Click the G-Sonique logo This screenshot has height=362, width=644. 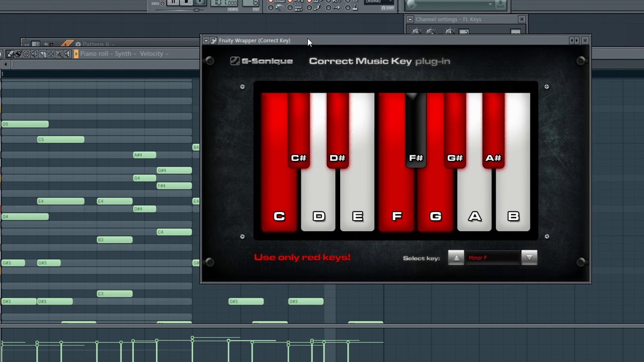pyautogui.click(x=261, y=61)
